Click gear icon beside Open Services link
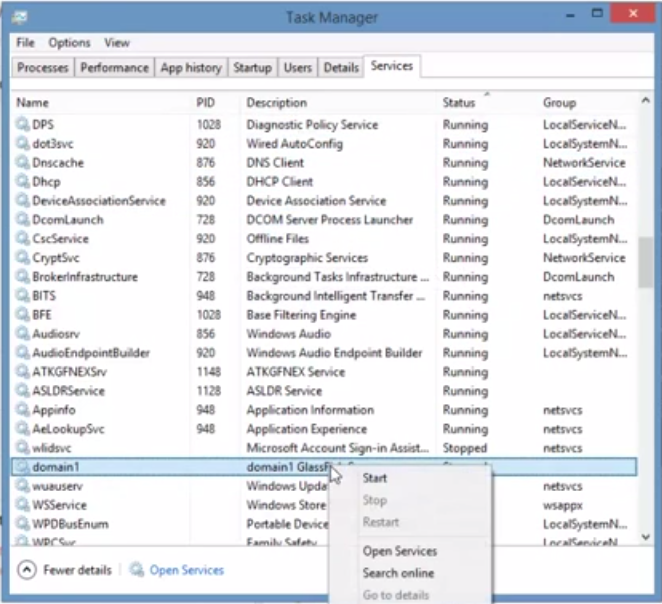 click(x=136, y=569)
